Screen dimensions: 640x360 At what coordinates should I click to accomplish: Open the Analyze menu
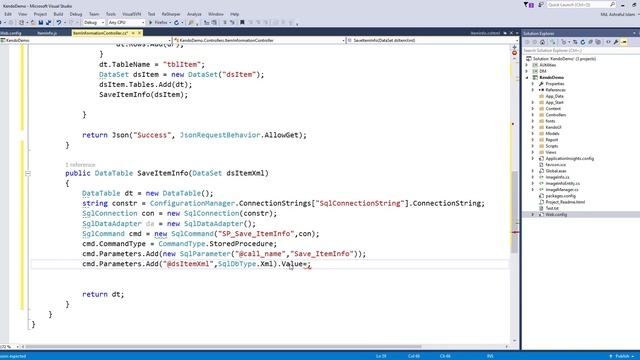[194, 14]
